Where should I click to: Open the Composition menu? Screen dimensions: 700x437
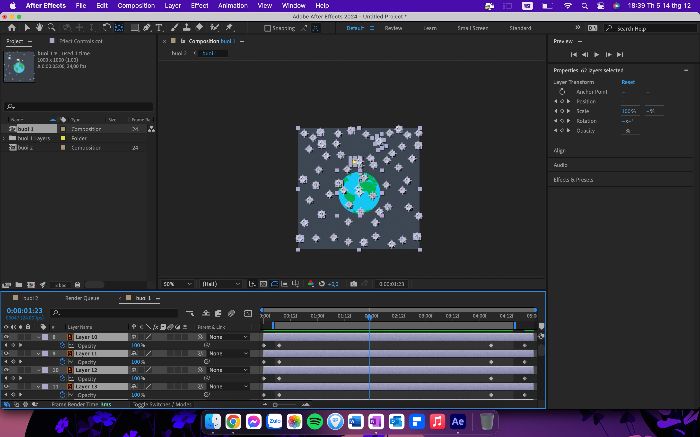click(x=136, y=6)
